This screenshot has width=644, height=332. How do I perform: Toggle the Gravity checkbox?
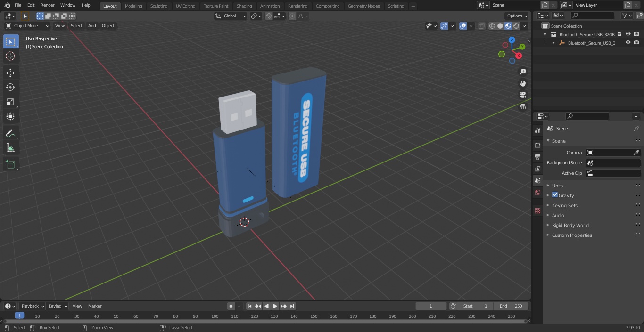click(x=555, y=195)
